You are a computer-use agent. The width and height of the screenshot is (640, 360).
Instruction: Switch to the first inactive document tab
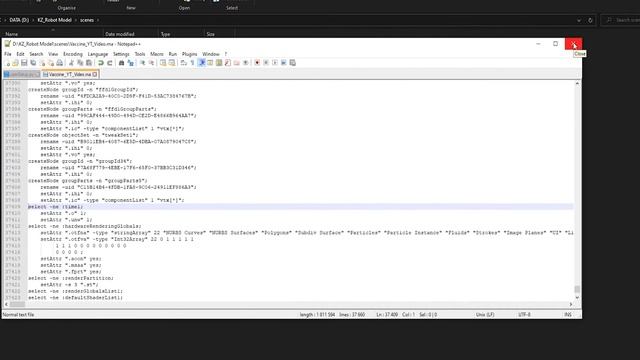[x=22, y=75]
